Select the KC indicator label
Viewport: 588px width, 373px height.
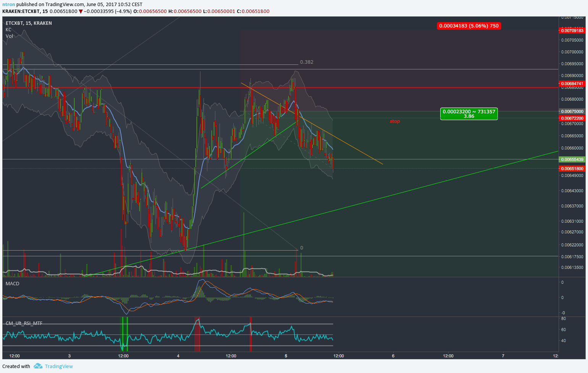pos(8,30)
